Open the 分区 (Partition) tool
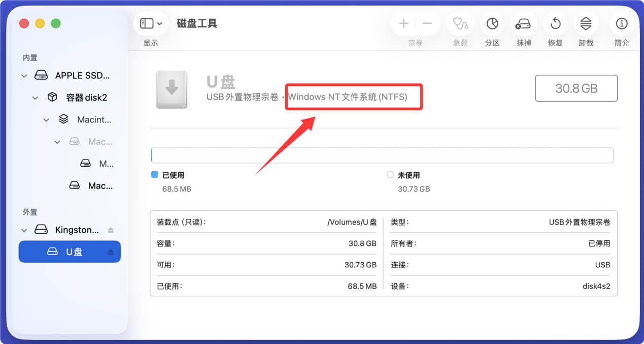The width and height of the screenshot is (644, 344). pyautogui.click(x=492, y=23)
